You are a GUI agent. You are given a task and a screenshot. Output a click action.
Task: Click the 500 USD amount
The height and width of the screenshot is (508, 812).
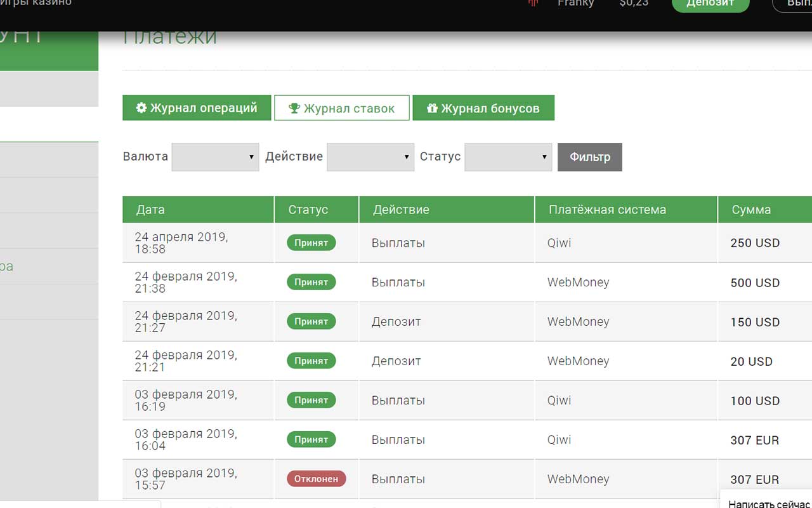[x=755, y=283]
